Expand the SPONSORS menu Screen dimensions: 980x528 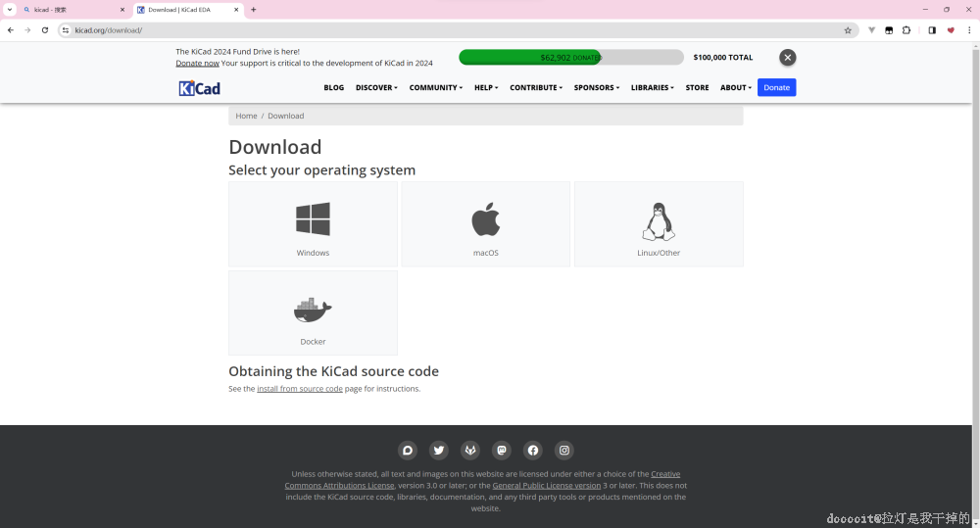[596, 87]
